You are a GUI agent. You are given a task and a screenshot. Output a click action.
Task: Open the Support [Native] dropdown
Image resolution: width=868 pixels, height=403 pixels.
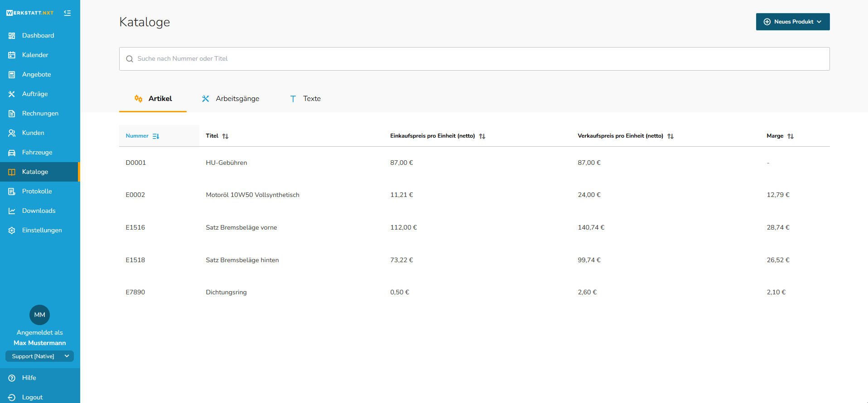[40, 356]
